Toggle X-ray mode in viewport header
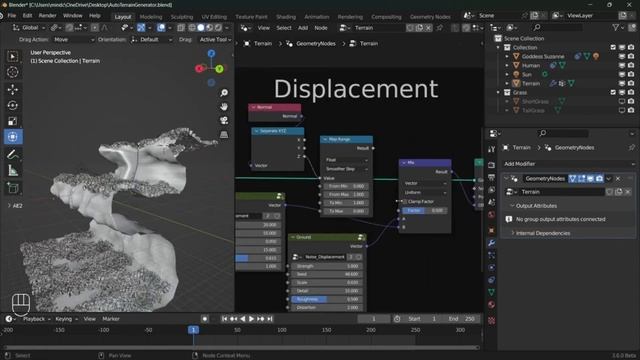 pyautogui.click(x=181, y=28)
